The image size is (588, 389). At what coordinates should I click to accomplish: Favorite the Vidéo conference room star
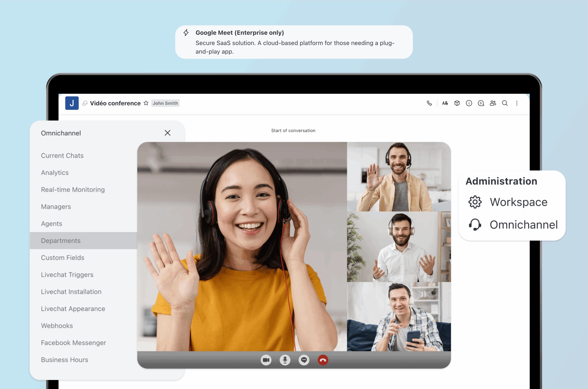[146, 103]
